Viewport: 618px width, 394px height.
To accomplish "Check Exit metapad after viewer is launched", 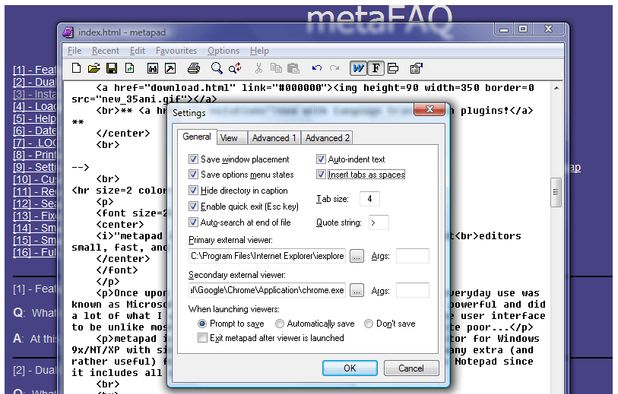I will coord(202,338).
